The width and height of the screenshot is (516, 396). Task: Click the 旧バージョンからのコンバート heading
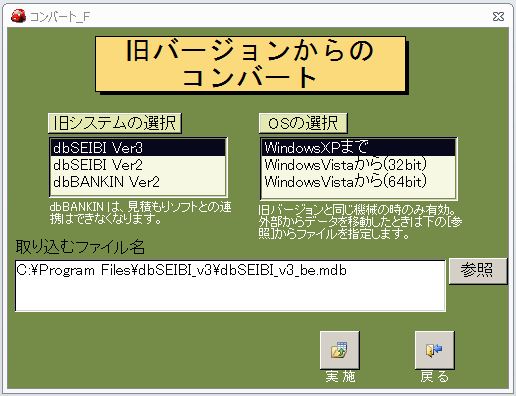(250, 64)
